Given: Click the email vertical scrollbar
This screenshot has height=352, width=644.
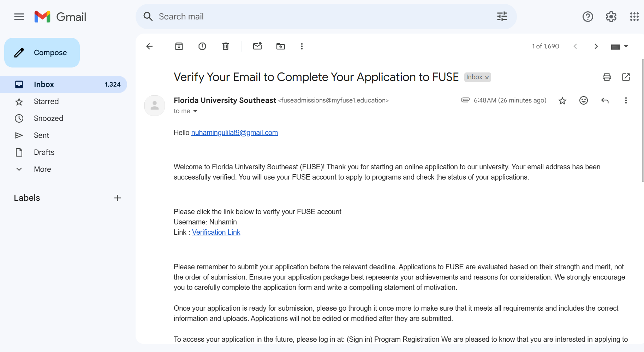Looking at the screenshot, I should pyautogui.click(x=643, y=120).
